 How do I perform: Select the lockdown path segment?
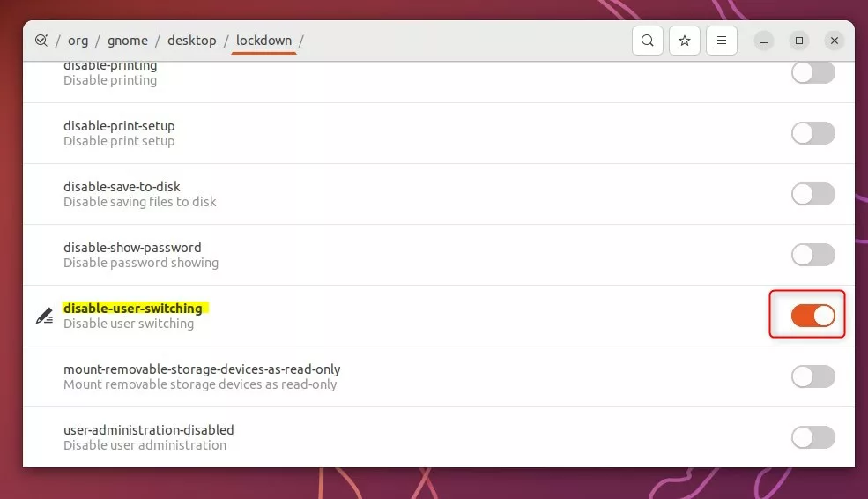[x=264, y=41]
